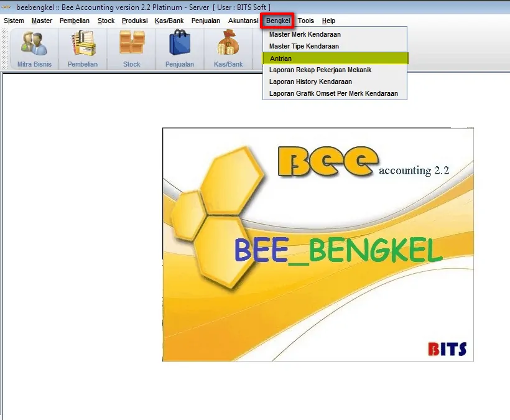510x420 pixels.
Task: Click the bee application icon in the title bar
Action: [x=6, y=7]
